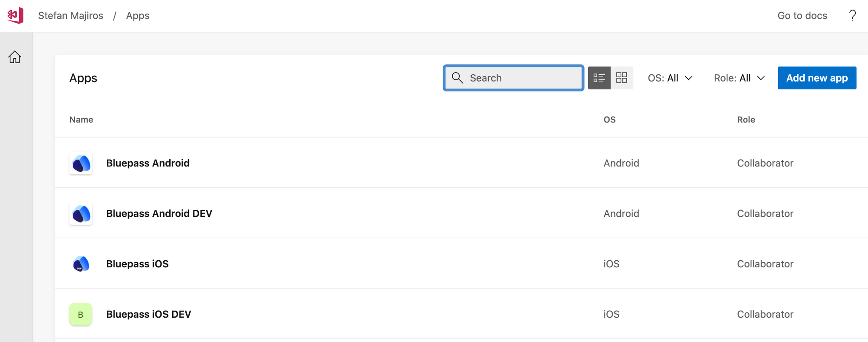868x342 pixels.
Task: Open the Stefan Majiros breadcrumb
Action: 71,16
